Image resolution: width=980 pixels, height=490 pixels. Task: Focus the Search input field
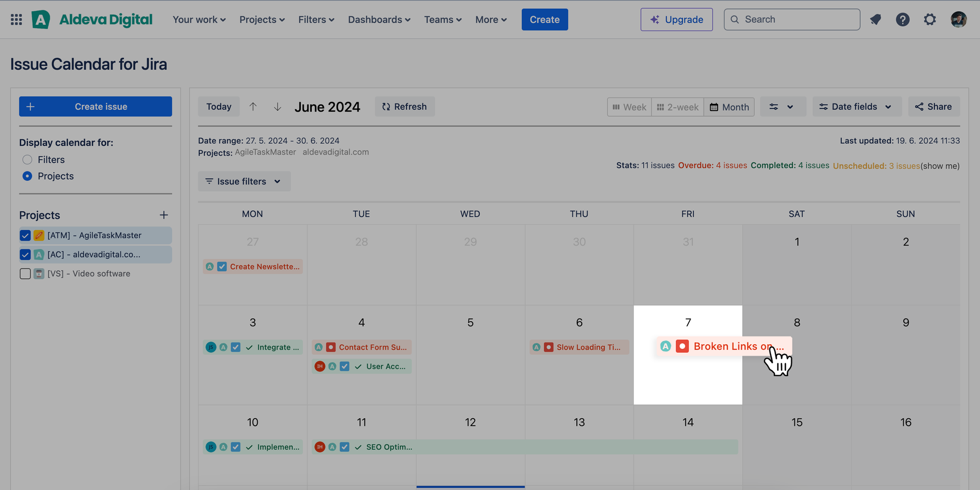[x=792, y=20]
